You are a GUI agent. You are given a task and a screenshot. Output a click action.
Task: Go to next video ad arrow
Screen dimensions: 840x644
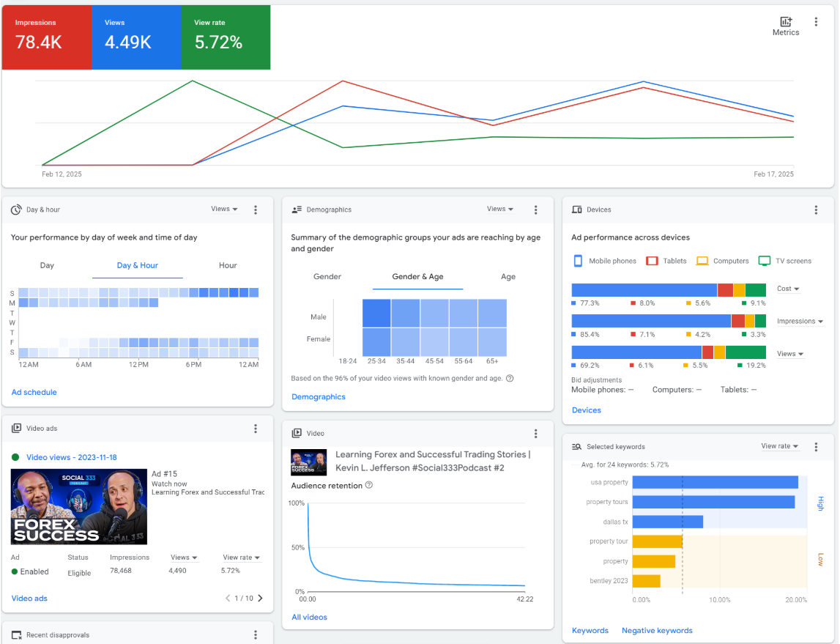261,599
